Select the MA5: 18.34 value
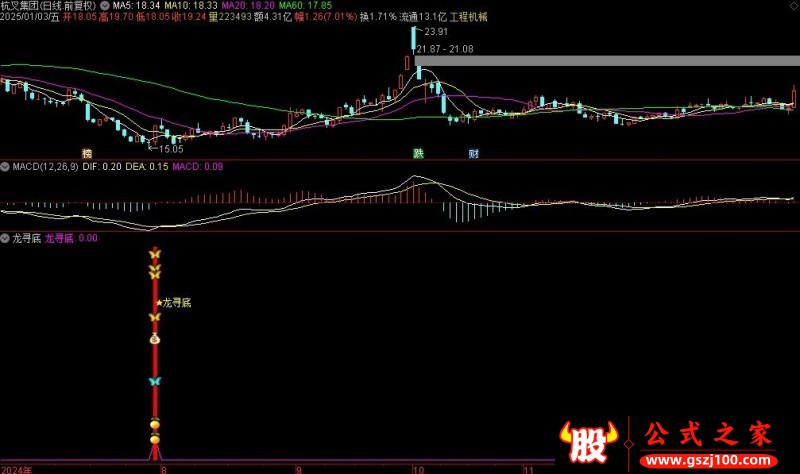The image size is (800, 474). coord(136,6)
